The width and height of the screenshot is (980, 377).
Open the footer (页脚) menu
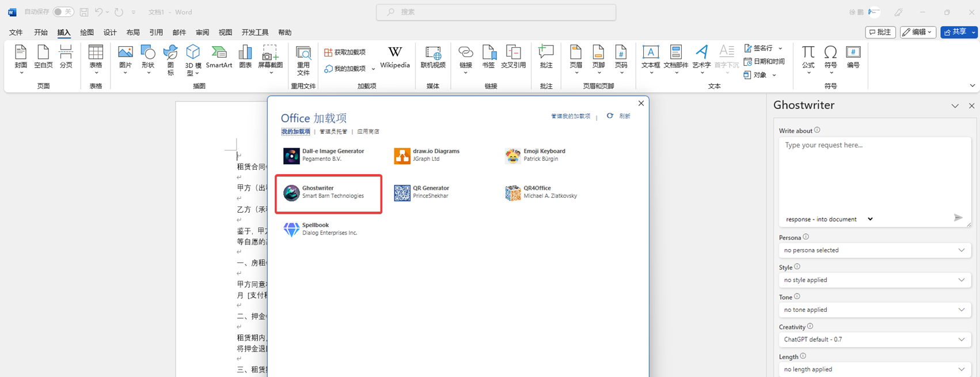(599, 59)
